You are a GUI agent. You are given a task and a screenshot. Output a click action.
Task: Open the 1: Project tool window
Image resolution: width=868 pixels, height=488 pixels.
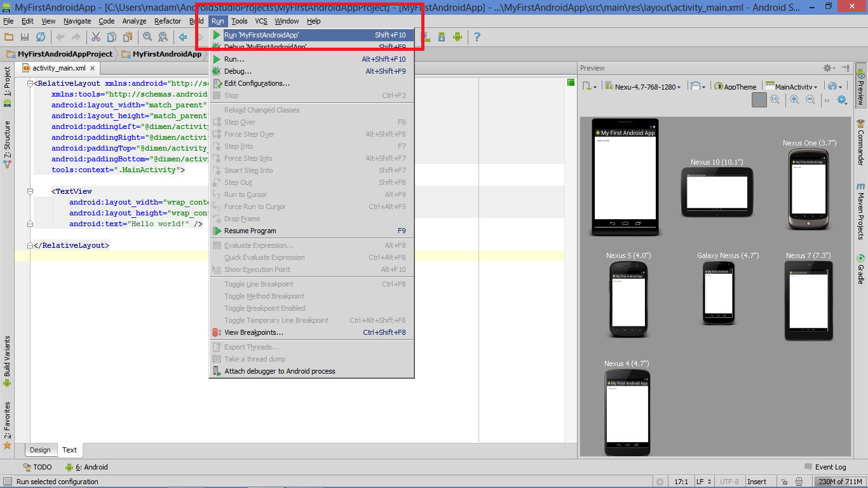pos(7,86)
